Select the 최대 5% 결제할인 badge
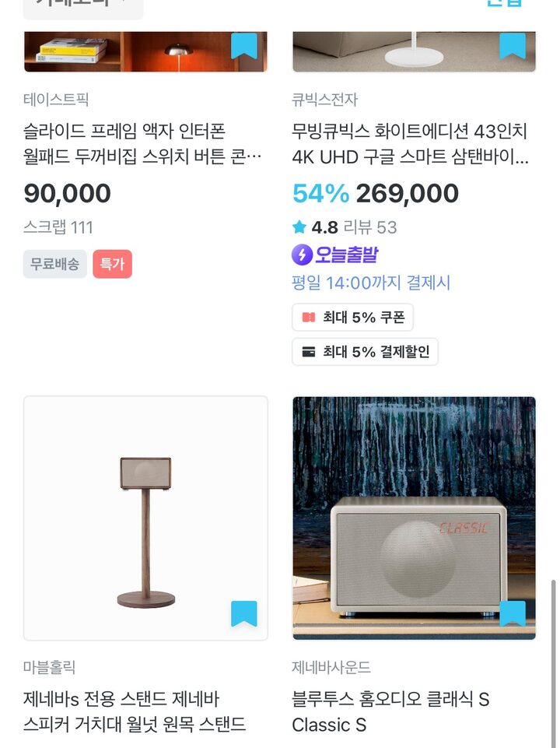This screenshot has height=748, width=560. click(365, 352)
